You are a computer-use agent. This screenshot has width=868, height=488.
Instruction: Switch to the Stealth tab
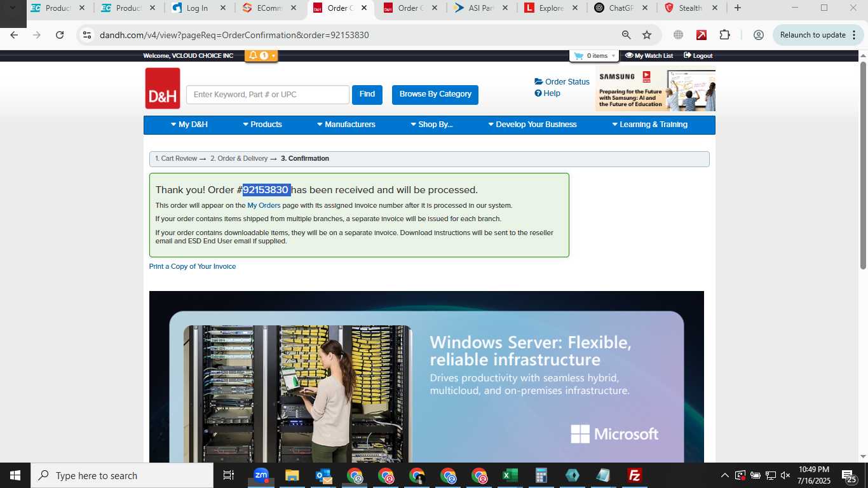[x=690, y=8]
